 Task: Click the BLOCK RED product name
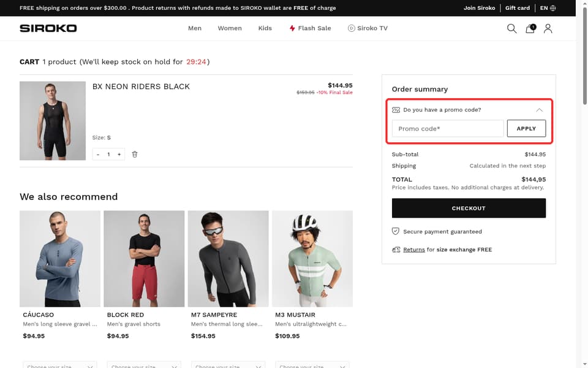125,315
